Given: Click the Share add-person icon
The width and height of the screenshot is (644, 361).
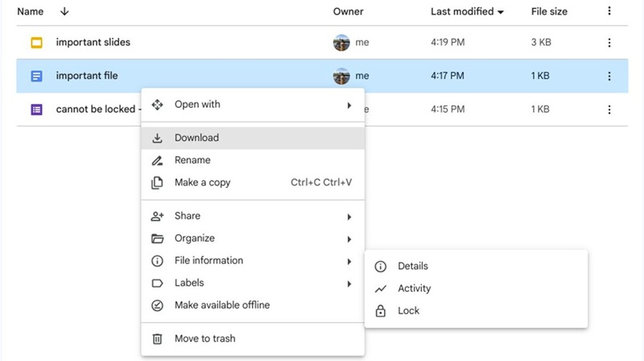Looking at the screenshot, I should pyautogui.click(x=157, y=216).
